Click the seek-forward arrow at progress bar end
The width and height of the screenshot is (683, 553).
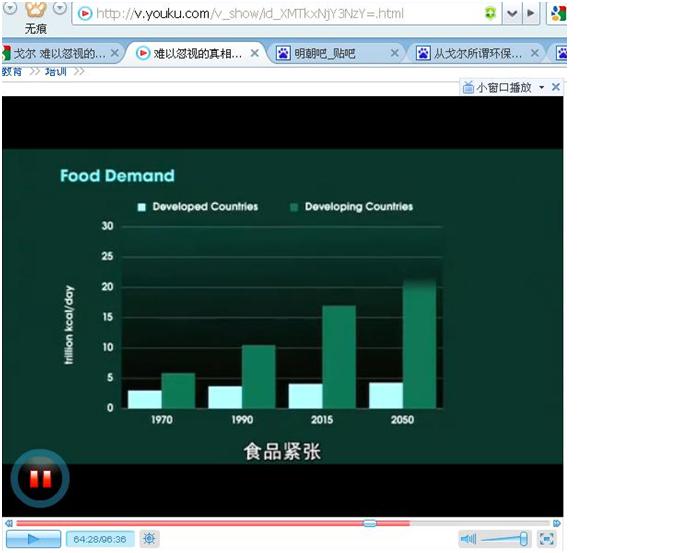pos(557,523)
